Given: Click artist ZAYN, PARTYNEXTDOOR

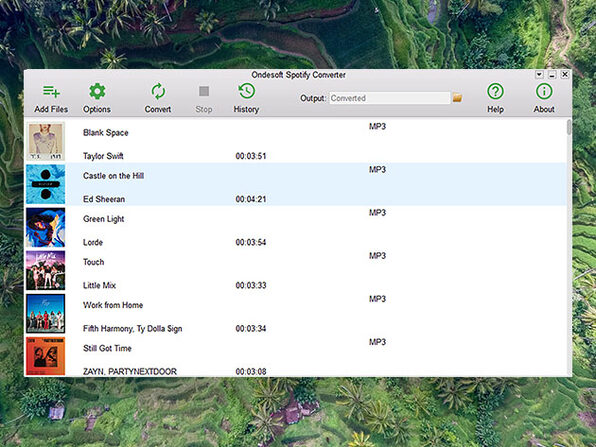Looking at the screenshot, I should 130,371.
